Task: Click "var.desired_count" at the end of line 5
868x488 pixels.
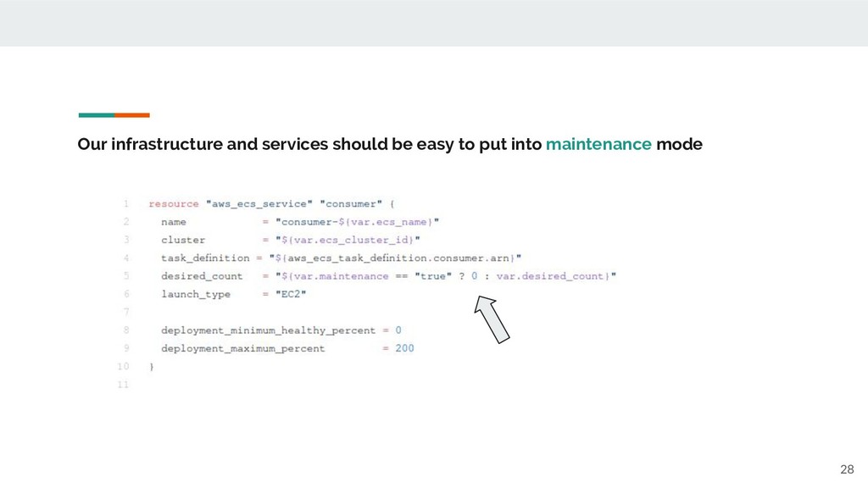Action: pos(549,276)
